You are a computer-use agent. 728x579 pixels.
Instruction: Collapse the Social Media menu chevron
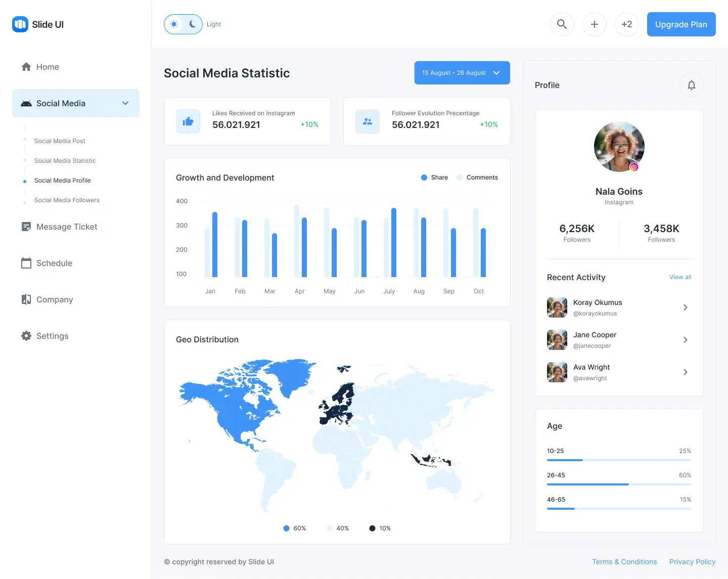pyautogui.click(x=125, y=103)
